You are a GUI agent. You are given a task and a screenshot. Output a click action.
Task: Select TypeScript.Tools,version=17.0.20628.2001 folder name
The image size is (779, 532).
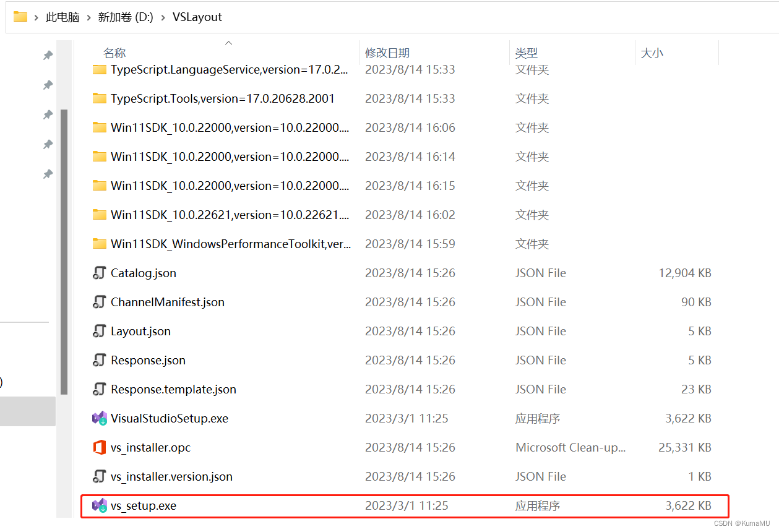[x=223, y=99]
